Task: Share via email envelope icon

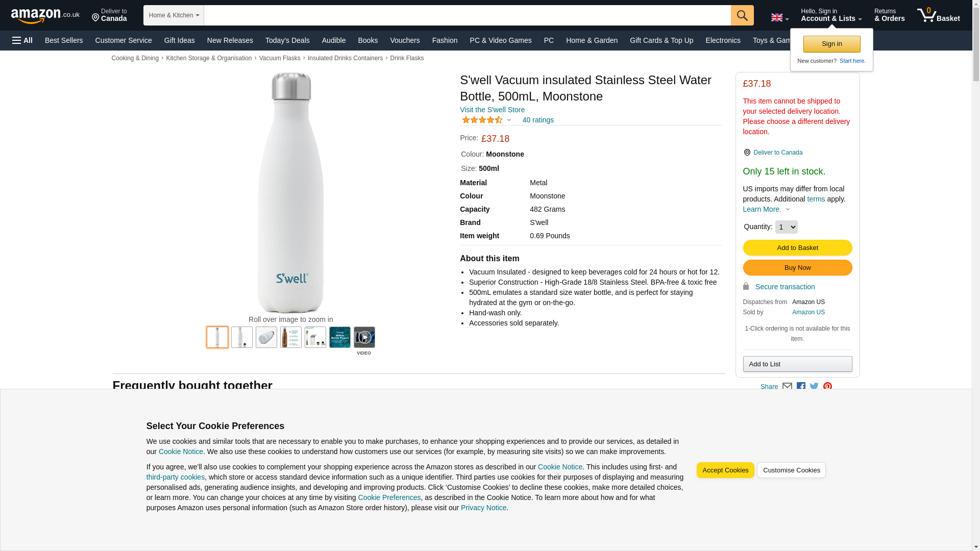Action: tap(787, 387)
